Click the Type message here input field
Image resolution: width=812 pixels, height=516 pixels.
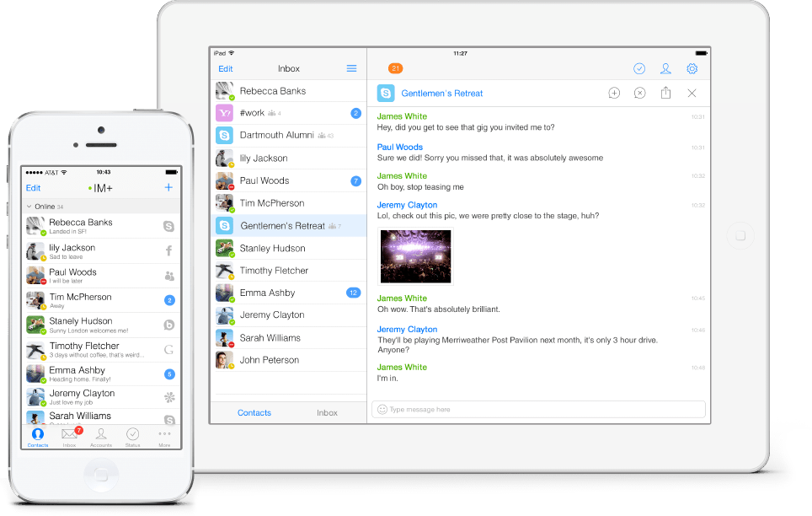(x=472, y=409)
